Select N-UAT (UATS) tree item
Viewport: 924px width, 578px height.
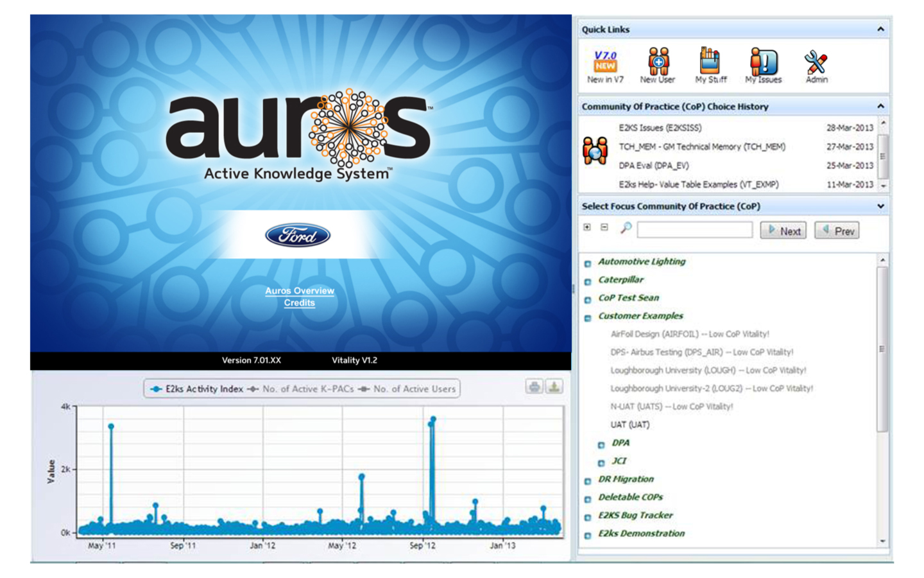[672, 406]
